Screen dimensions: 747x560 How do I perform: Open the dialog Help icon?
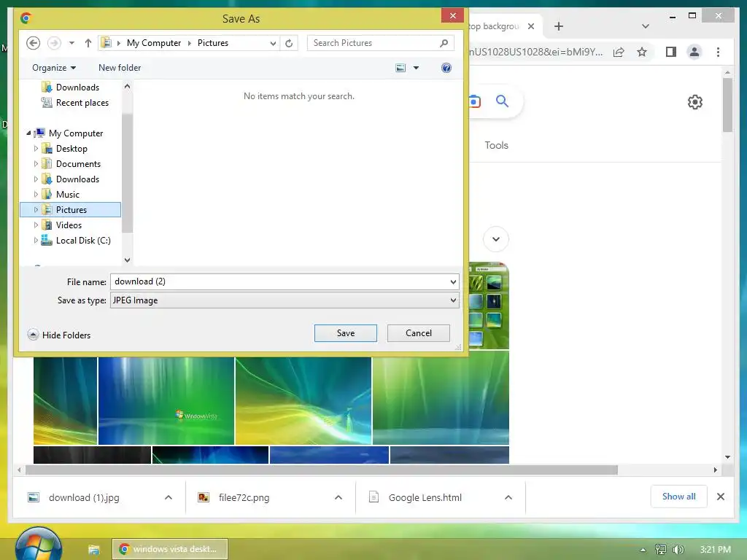pos(446,68)
